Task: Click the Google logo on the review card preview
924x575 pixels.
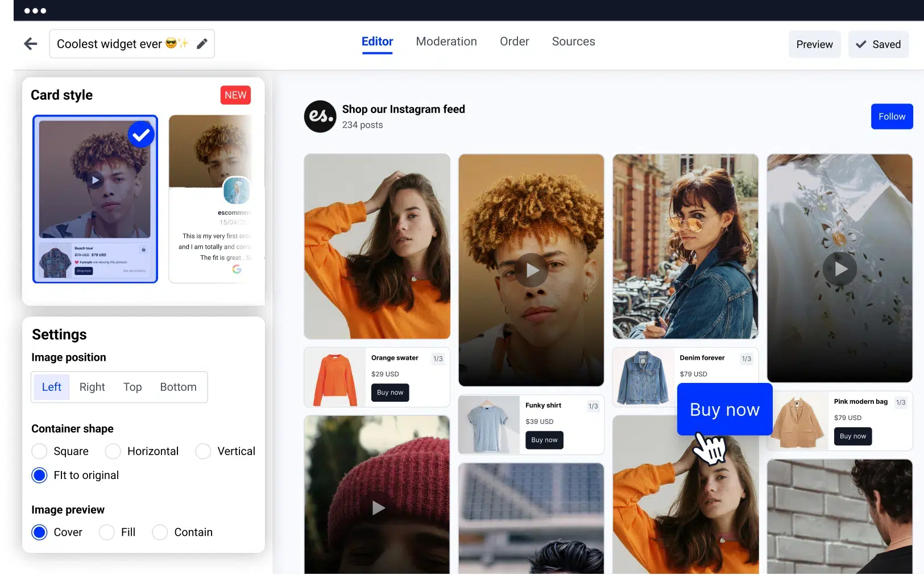Action: (x=237, y=270)
